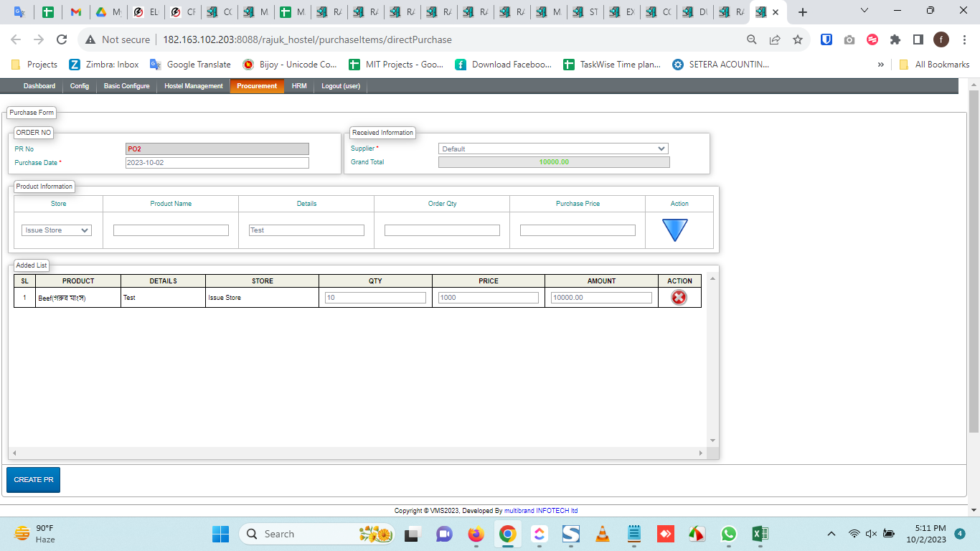Share this page via the share icon
The width and height of the screenshot is (980, 551).
click(x=775, y=39)
